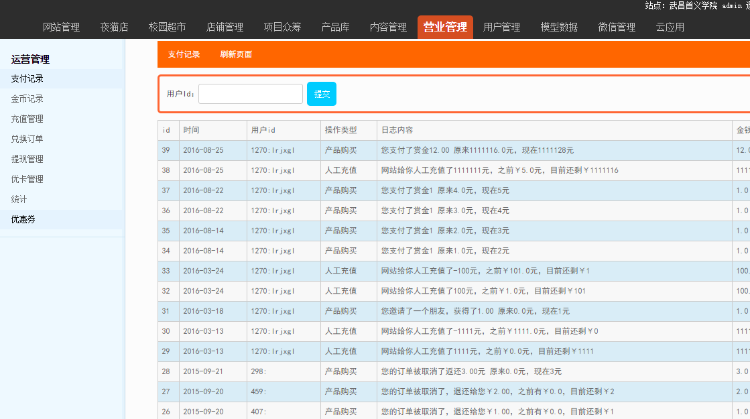This screenshot has width=750, height=419.
Task: Open the 校园超市 top menu
Action: 167,27
